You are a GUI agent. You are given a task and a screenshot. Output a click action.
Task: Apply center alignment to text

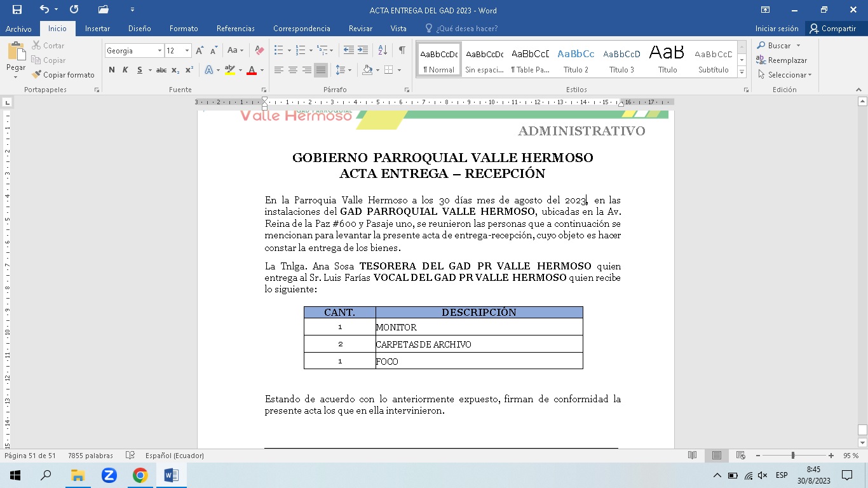(293, 70)
